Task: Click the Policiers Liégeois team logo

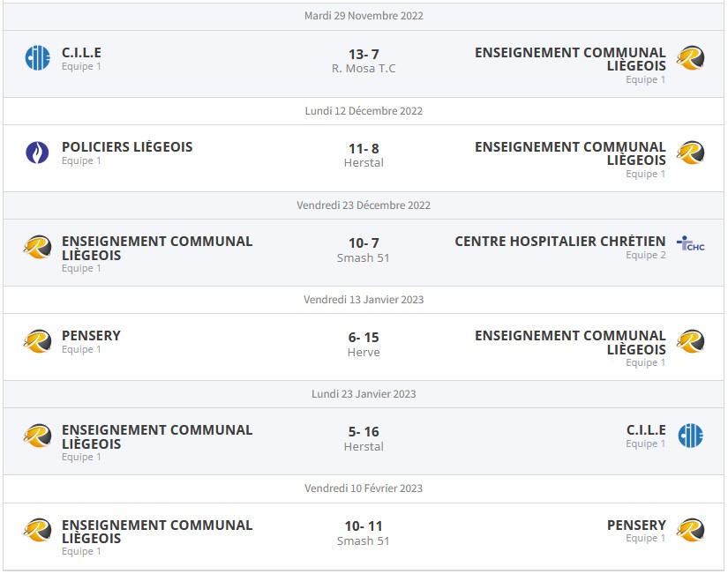Action: [x=38, y=153]
